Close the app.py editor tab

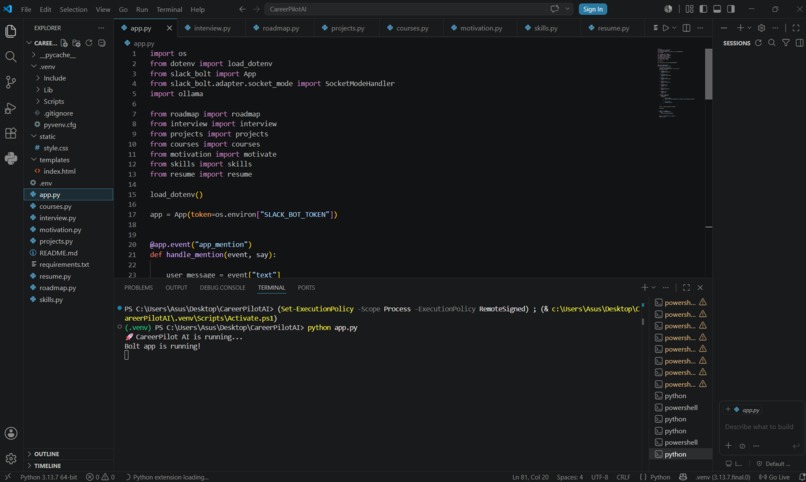point(169,28)
